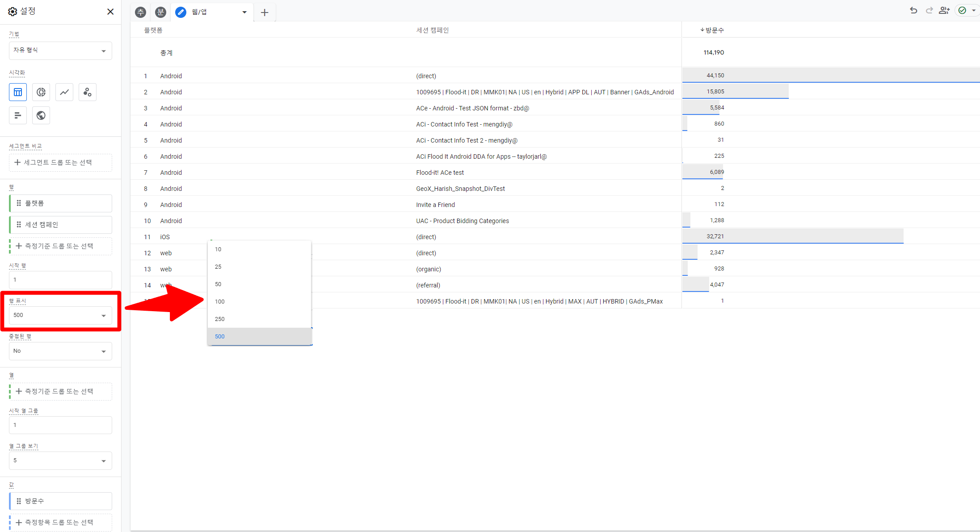The height and width of the screenshot is (532, 980).
Task: Click the undo arrow icon
Action: (913, 10)
